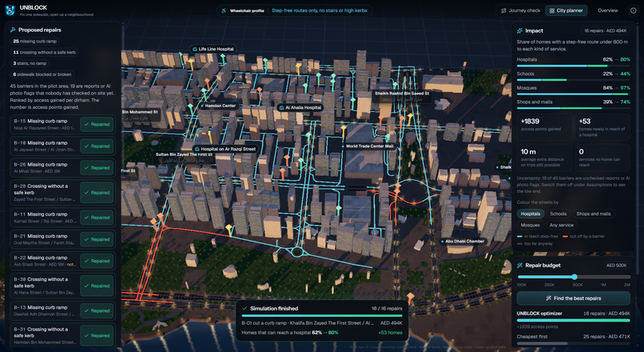Viewport: 644px width, 352px height.
Task: Click the Repair budget slider handle
Action: pyautogui.click(x=574, y=277)
